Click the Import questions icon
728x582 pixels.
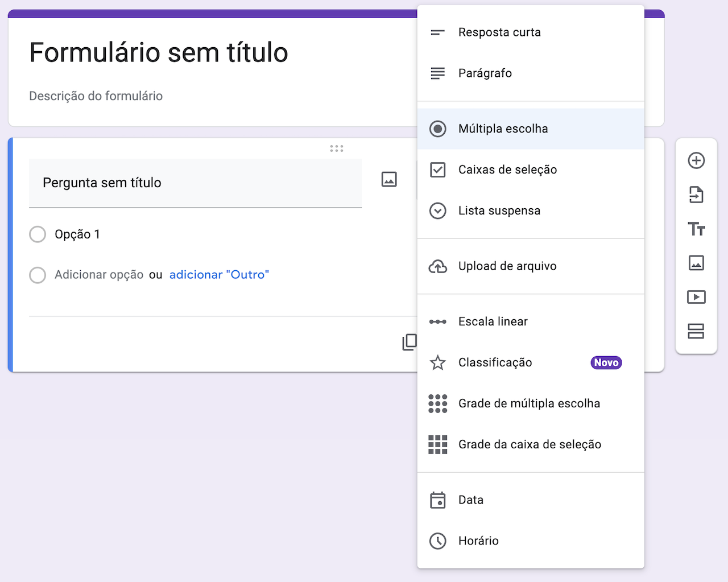coord(696,195)
